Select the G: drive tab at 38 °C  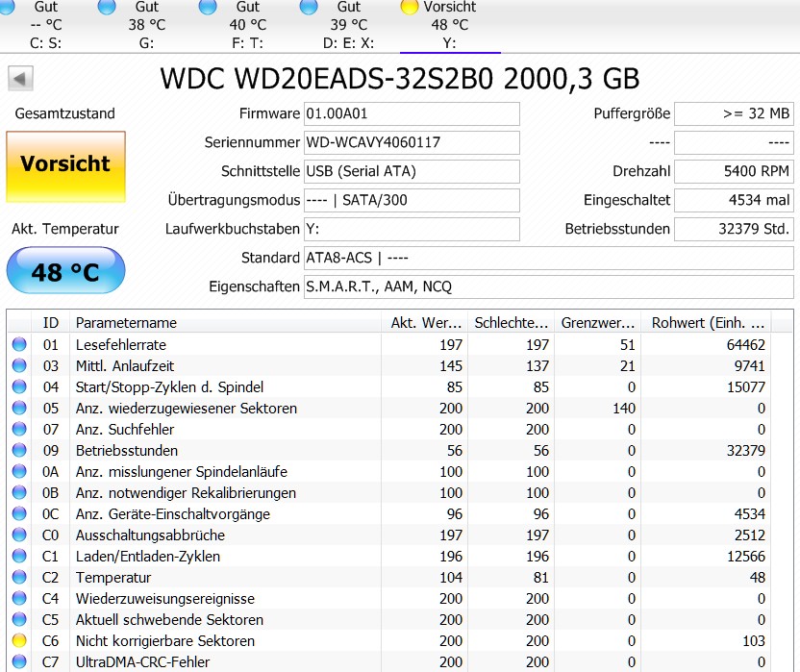146,26
